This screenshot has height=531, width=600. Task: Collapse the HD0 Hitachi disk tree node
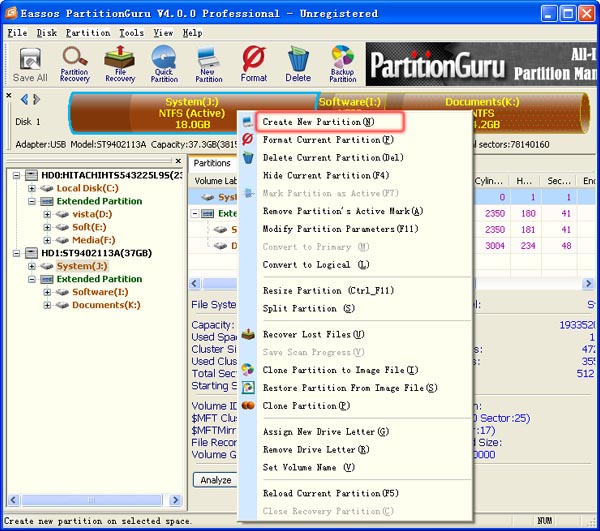[x=19, y=175]
